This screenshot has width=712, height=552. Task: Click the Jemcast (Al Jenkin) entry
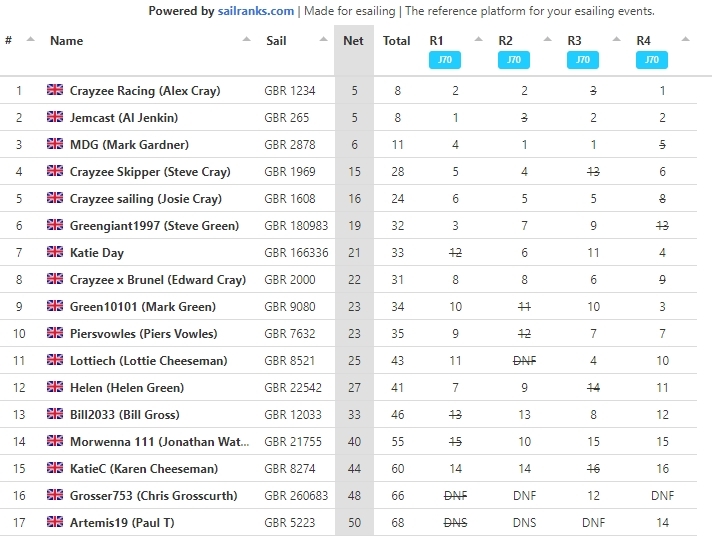pos(124,118)
